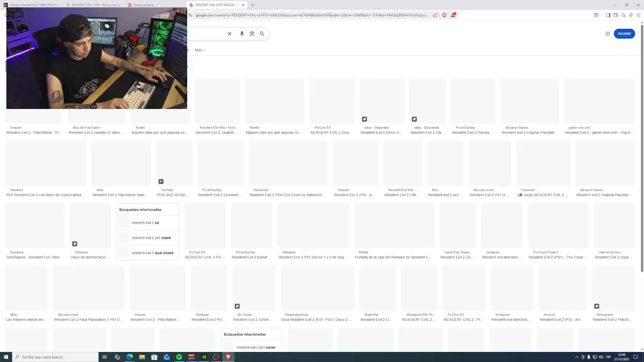Screen dimensions: 644x362
Task: Open Leo AI assistant icon
Action: 623,15
